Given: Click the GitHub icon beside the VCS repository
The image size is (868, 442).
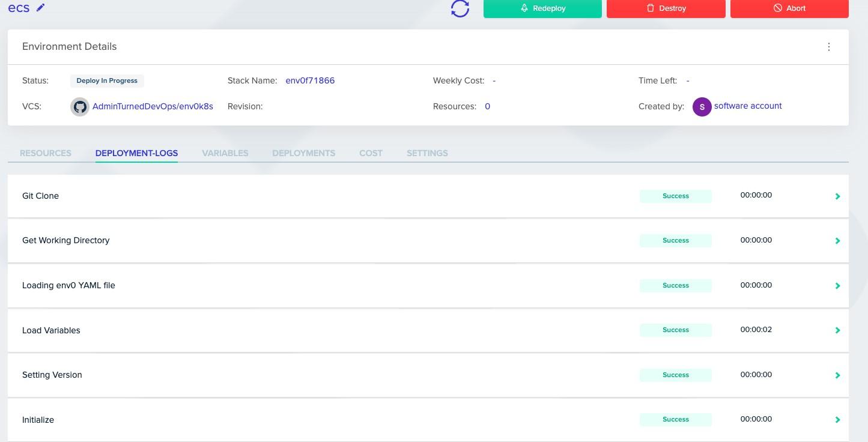Looking at the screenshot, I should [x=80, y=107].
